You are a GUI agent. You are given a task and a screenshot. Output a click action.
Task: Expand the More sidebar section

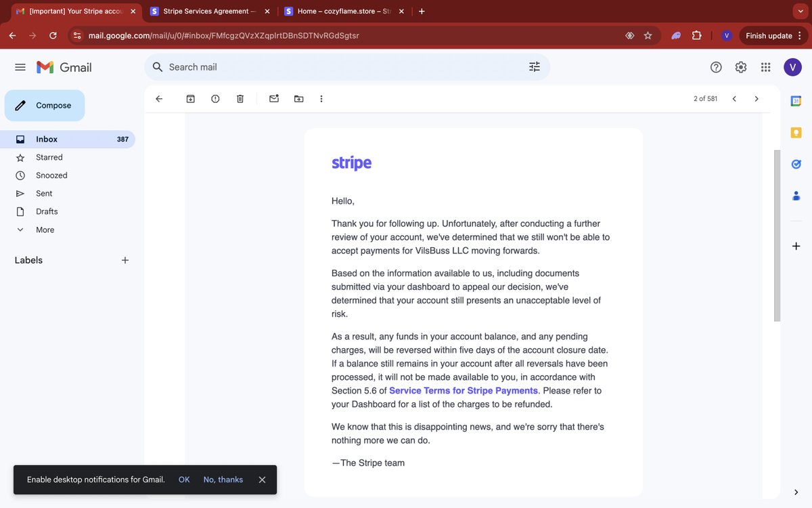pyautogui.click(x=45, y=230)
